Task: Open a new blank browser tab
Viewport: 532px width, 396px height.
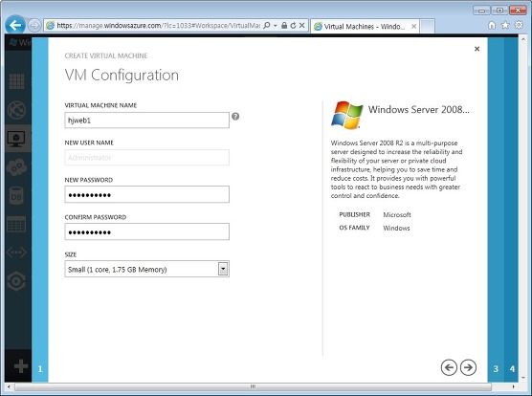Action: pos(427,27)
